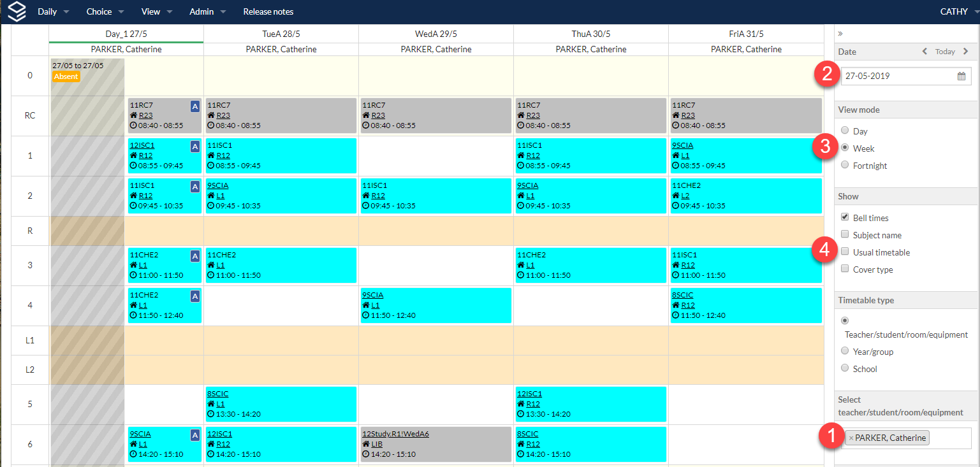Expand the View dropdown menu
The image size is (980, 467).
[x=157, y=11]
